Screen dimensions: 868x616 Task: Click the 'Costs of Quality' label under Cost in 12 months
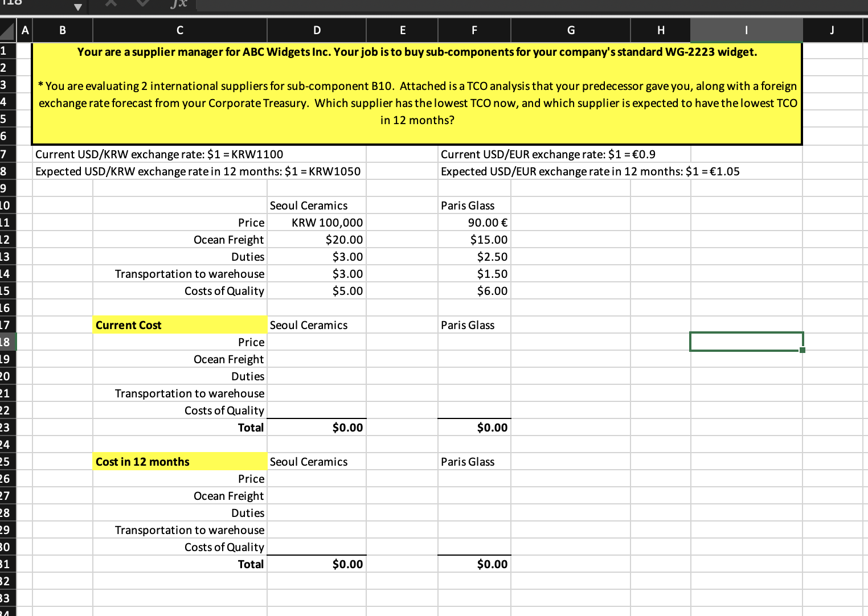tap(224, 547)
